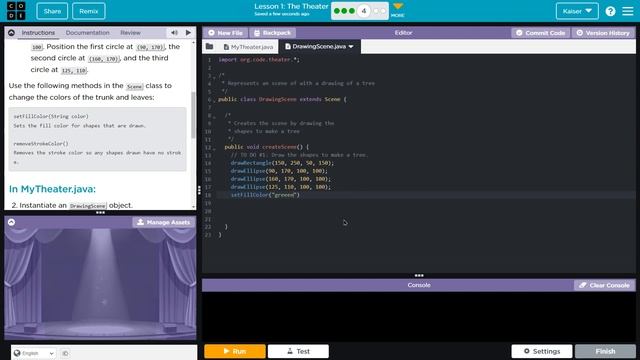Click the instructions resize handle dots
Screen dimensions: 640x360
(x=100, y=213)
